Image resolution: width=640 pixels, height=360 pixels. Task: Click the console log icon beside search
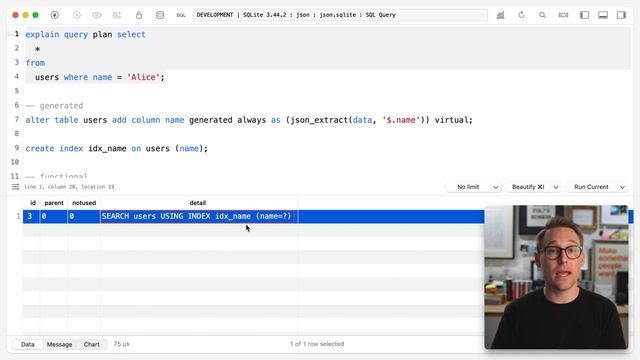[x=563, y=15]
